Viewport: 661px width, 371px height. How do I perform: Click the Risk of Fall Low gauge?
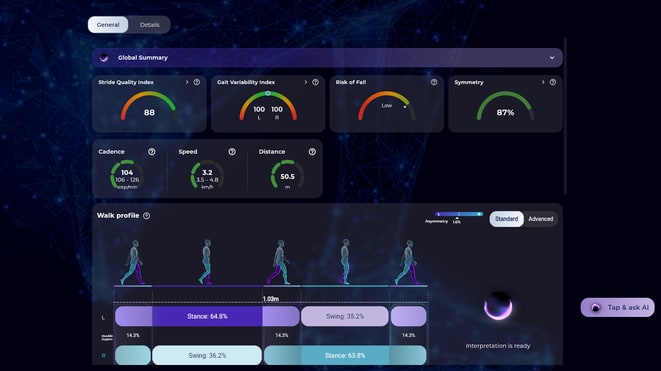(x=387, y=106)
